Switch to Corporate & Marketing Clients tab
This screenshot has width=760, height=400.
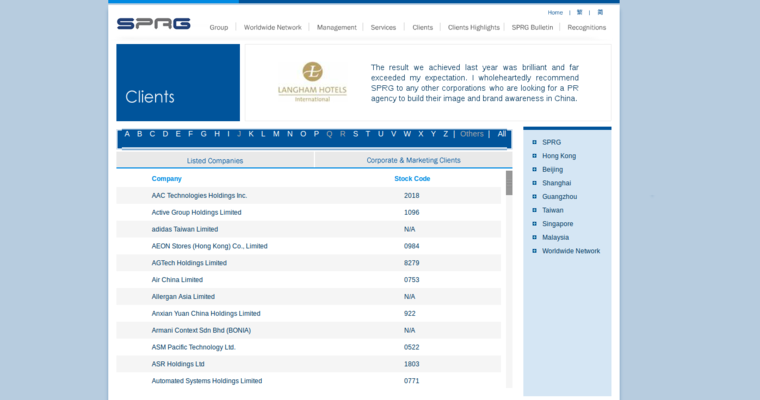click(x=413, y=160)
